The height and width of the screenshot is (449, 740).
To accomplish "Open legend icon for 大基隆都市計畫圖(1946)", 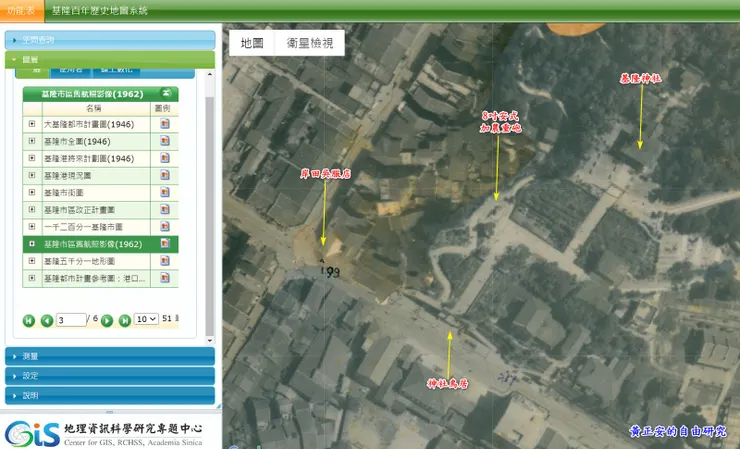I will coord(165,124).
